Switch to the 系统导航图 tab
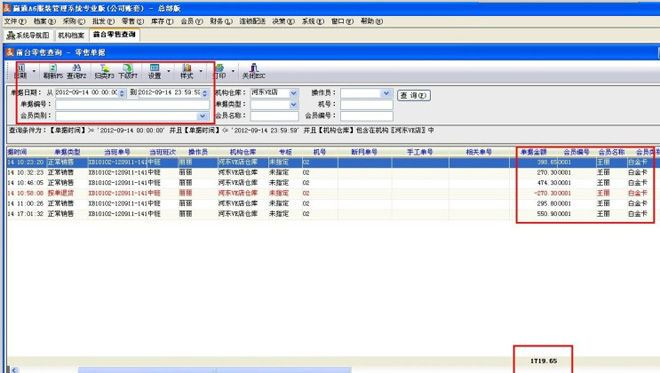This screenshot has height=373, width=660. [28, 35]
